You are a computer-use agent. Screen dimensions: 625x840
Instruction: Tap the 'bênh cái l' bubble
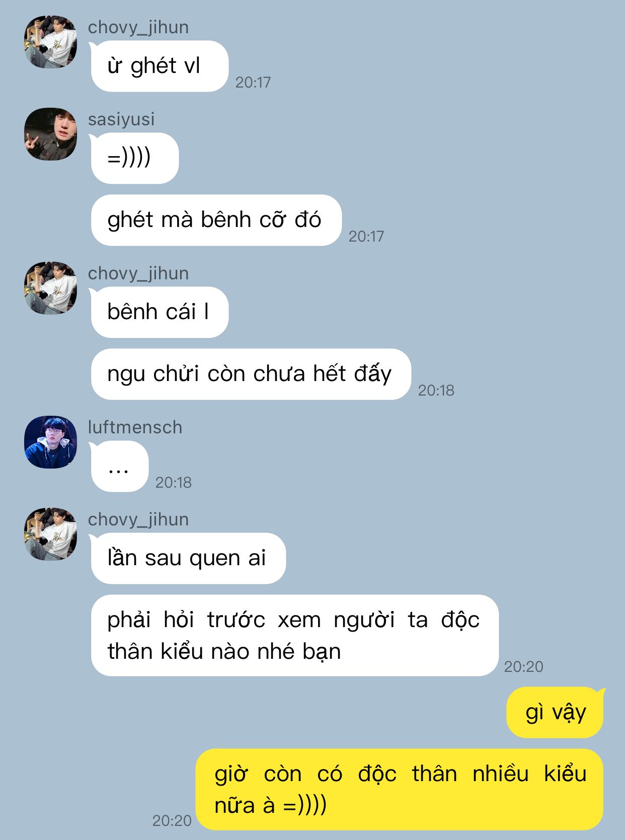tap(159, 312)
